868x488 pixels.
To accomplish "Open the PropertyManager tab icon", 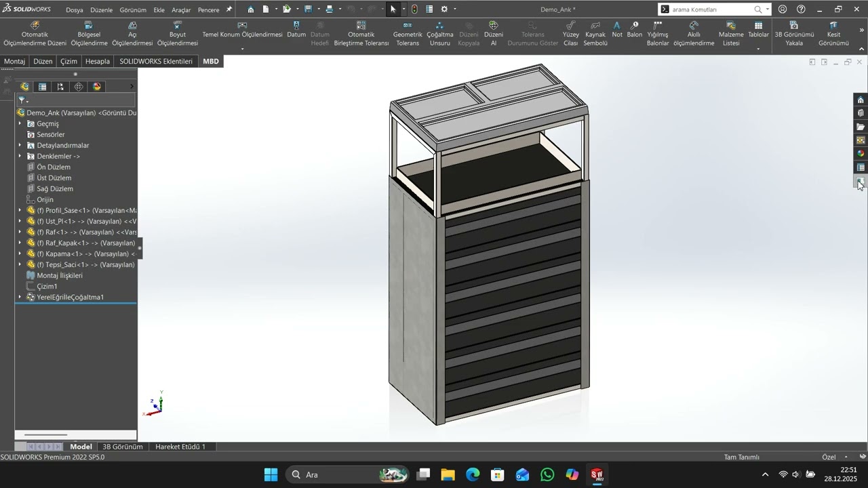I will (43, 87).
